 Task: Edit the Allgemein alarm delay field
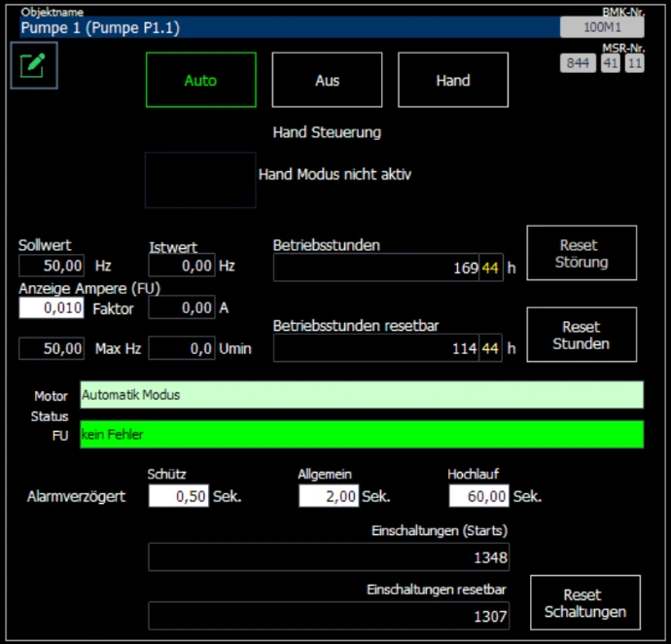pyautogui.click(x=329, y=496)
